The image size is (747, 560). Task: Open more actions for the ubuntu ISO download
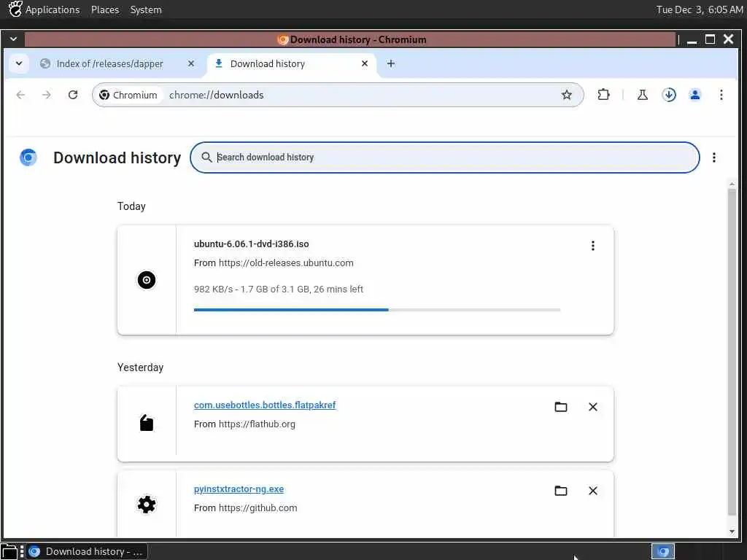pos(592,246)
